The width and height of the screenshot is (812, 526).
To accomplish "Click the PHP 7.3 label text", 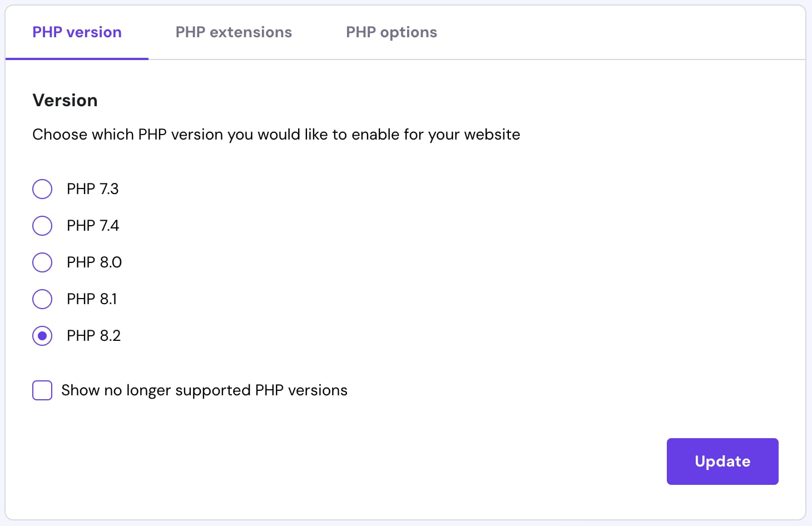I will pyautogui.click(x=93, y=188).
